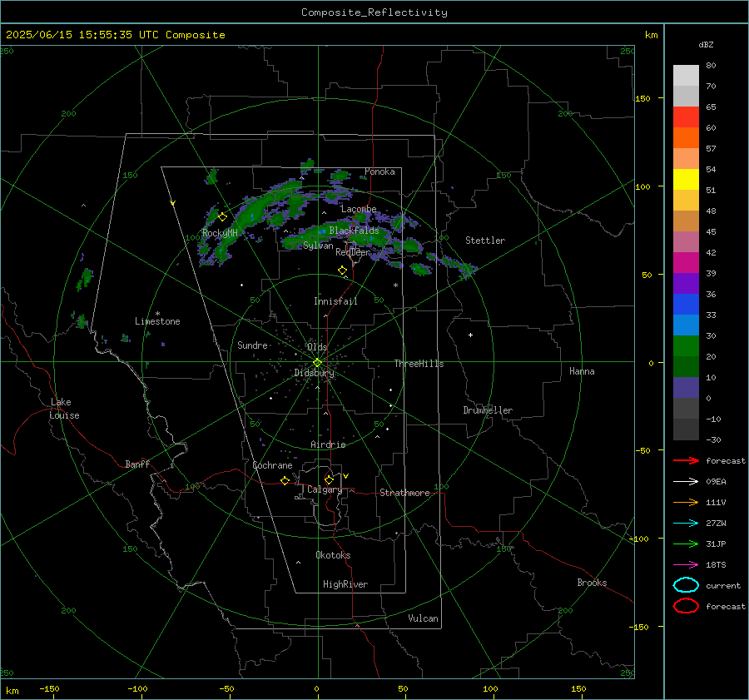The width and height of the screenshot is (749, 700).
Task: Click the red forecast arrow icon
Action: [686, 460]
